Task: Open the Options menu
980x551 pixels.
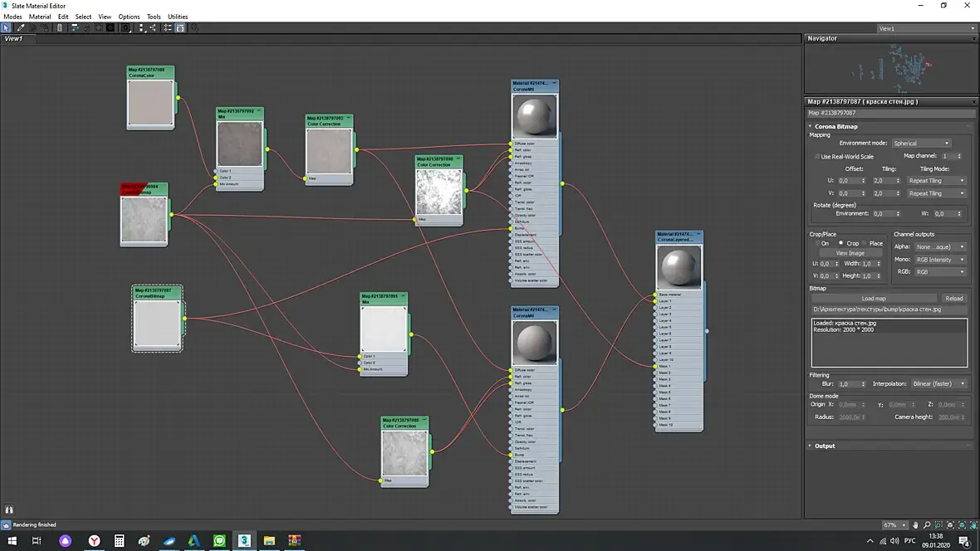Action: (129, 17)
